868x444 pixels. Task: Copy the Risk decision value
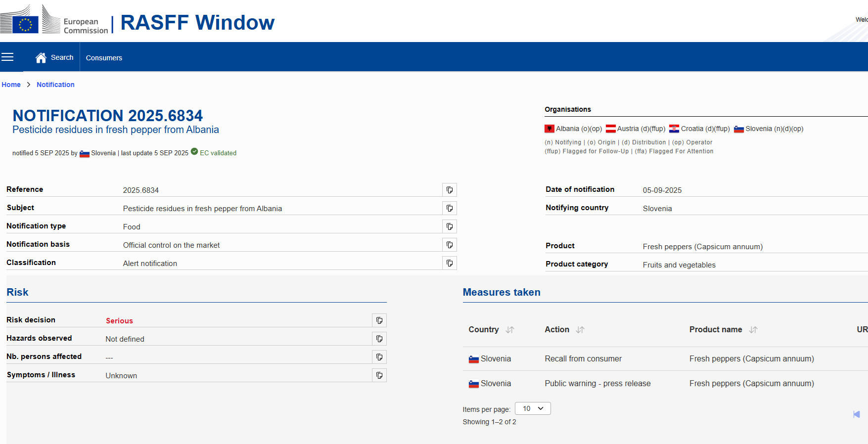[x=379, y=320]
